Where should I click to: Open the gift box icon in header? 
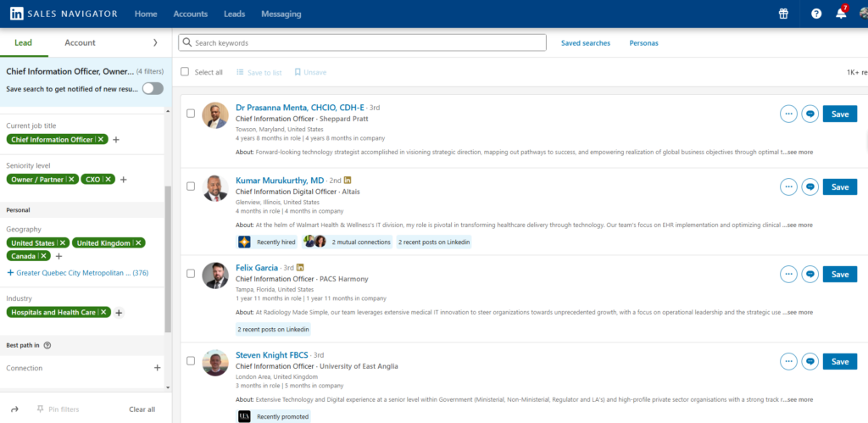tap(783, 14)
